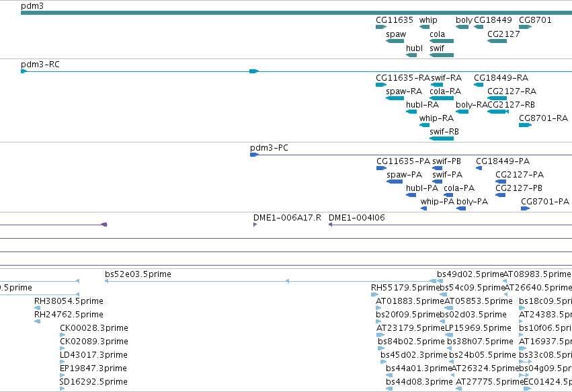Image resolution: width=572 pixels, height=392 pixels.
Task: Open EST 'bs44d08.3prime'
Action: (419, 382)
